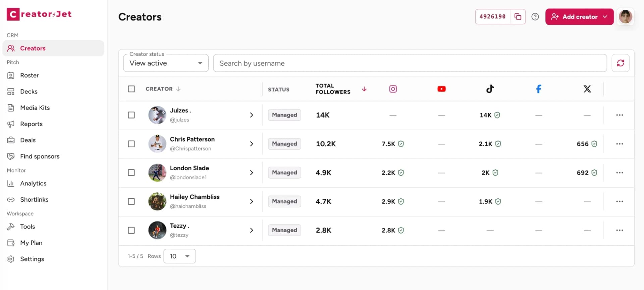The height and width of the screenshot is (290, 644).
Task: Focus the Search by username field
Action: (410, 63)
